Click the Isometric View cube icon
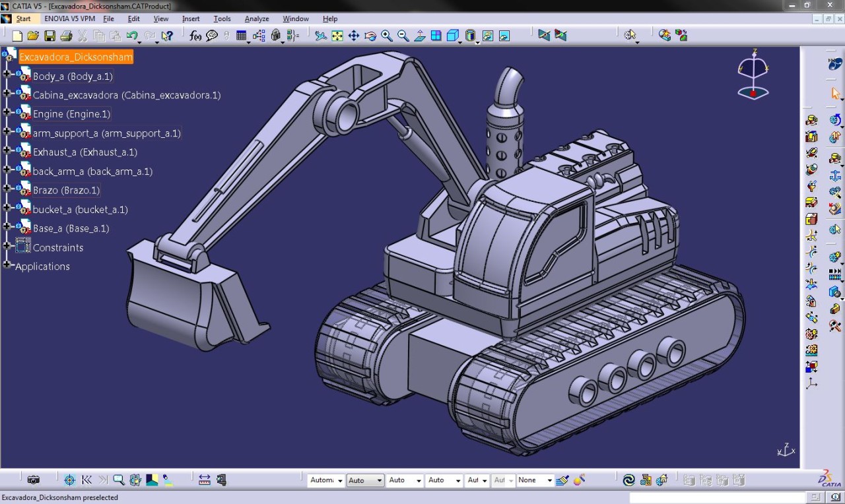This screenshot has height=504, width=845. pos(452,36)
